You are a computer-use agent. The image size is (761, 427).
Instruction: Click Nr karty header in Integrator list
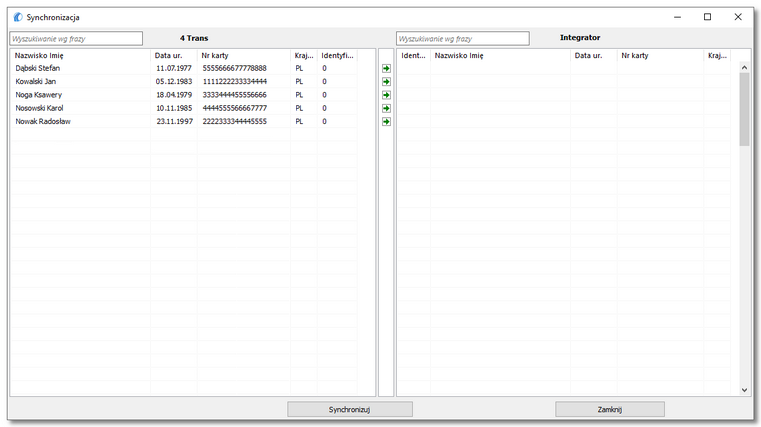coord(660,55)
